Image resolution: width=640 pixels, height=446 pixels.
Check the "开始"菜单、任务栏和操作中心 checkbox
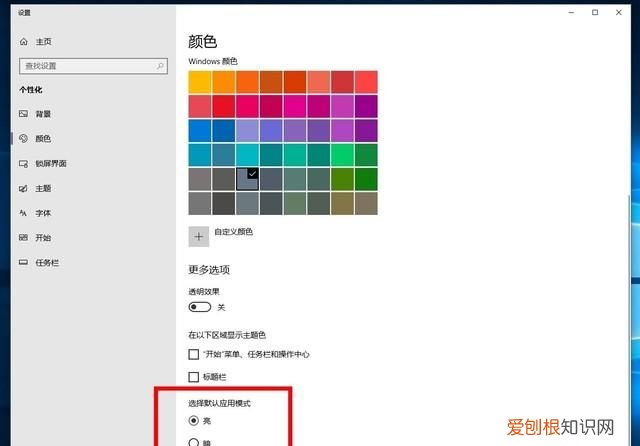tap(194, 354)
